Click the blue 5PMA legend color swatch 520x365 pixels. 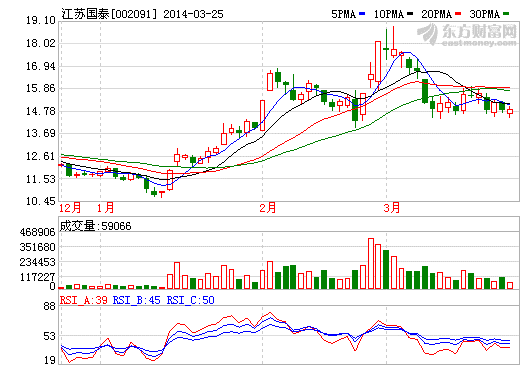click(x=362, y=14)
